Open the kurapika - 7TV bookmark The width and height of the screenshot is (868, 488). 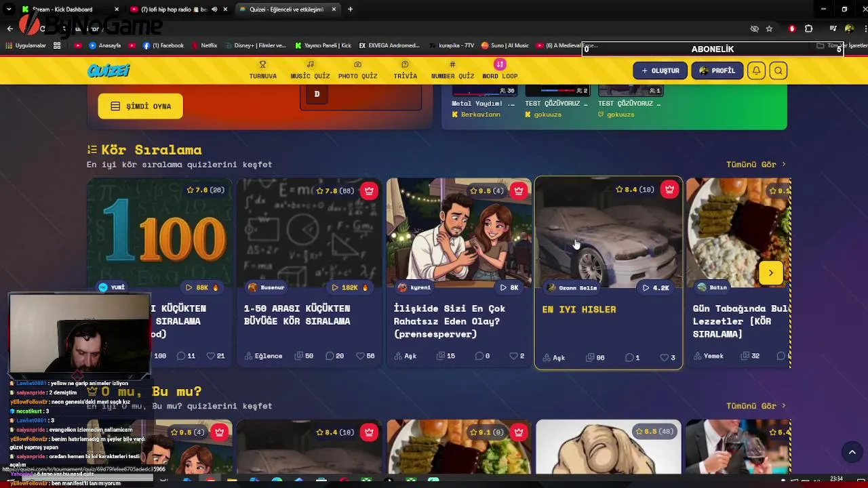coord(452,45)
